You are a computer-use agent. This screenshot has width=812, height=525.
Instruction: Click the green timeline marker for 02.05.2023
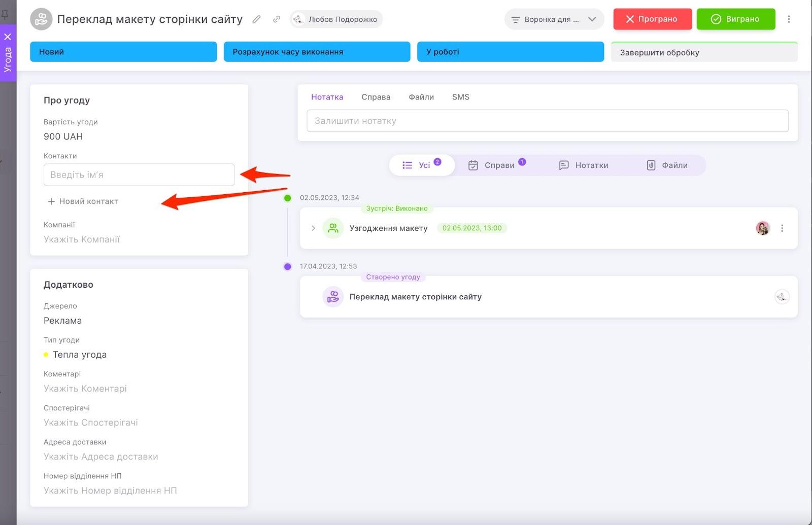click(288, 198)
